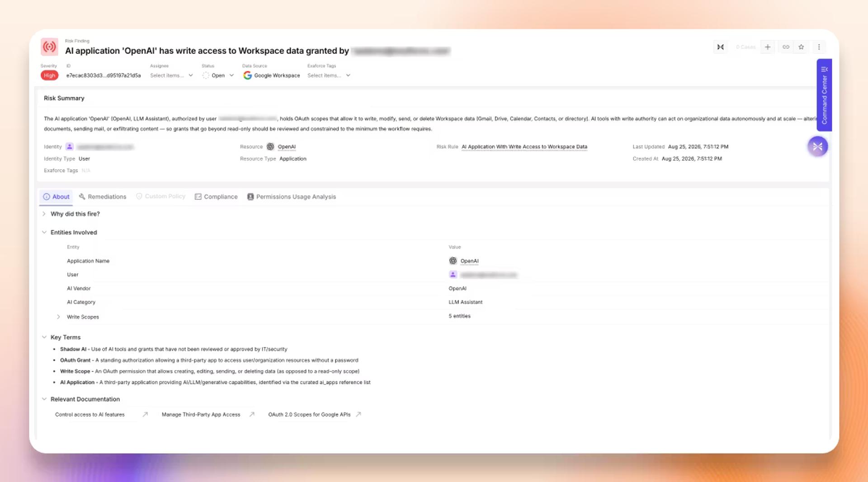Screen dimensions: 868x482
Task: Click the 0 Cases counter
Action: click(x=745, y=47)
